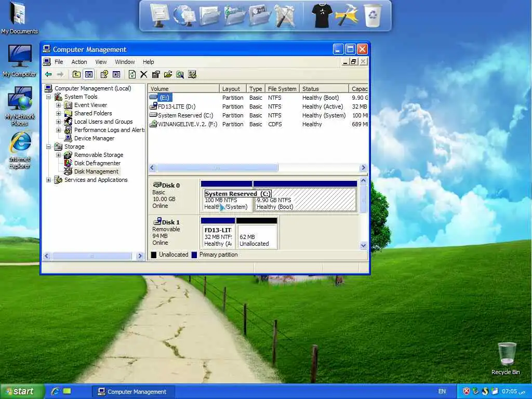The height and width of the screenshot is (399, 532).
Task: Click the Show/Hide Action Pane toolbar icon
Action: [x=116, y=74]
